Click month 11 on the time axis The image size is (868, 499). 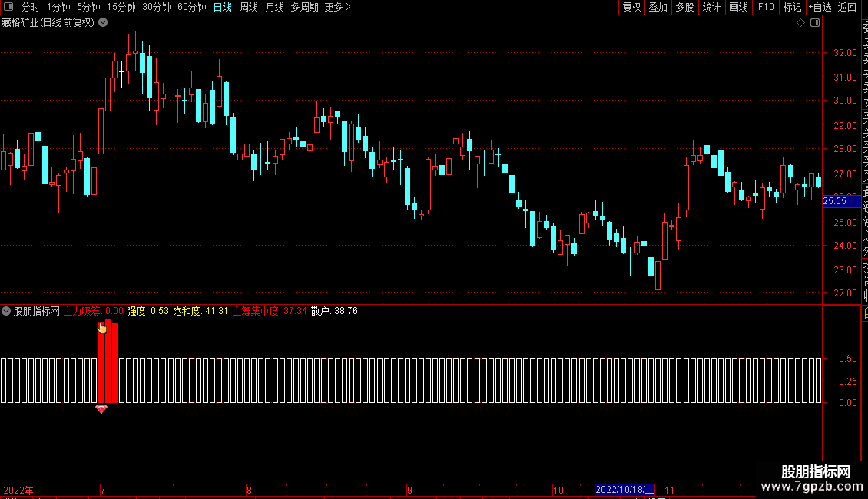pos(669,490)
